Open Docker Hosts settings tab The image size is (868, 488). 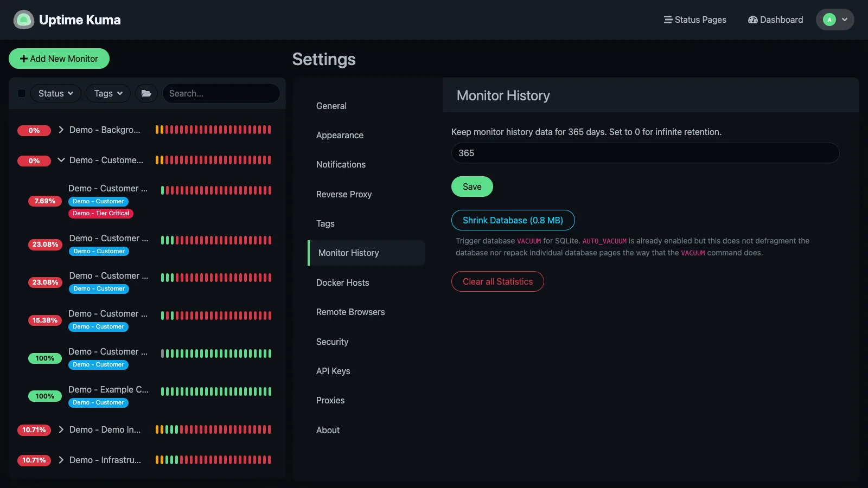366,282
